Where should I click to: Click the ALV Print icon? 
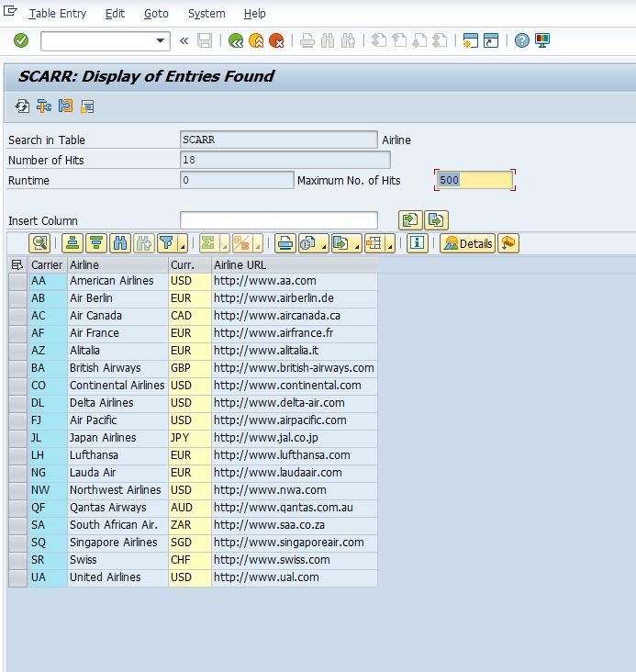click(285, 243)
